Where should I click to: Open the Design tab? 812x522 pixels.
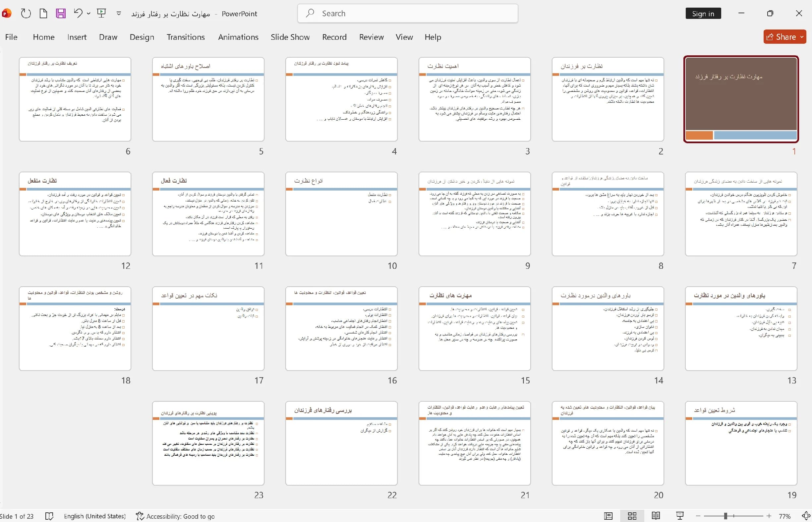tap(142, 37)
